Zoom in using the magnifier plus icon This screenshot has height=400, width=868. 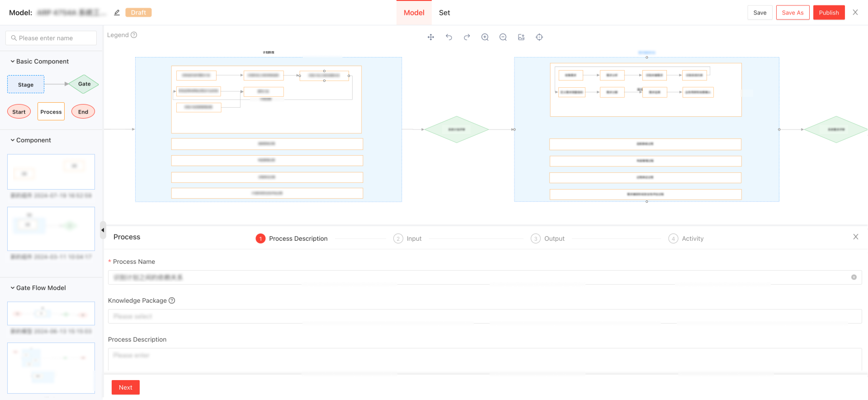[x=485, y=37]
